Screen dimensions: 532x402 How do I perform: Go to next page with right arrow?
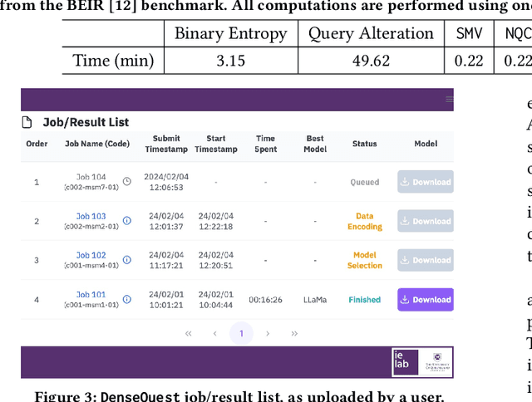coord(268,334)
